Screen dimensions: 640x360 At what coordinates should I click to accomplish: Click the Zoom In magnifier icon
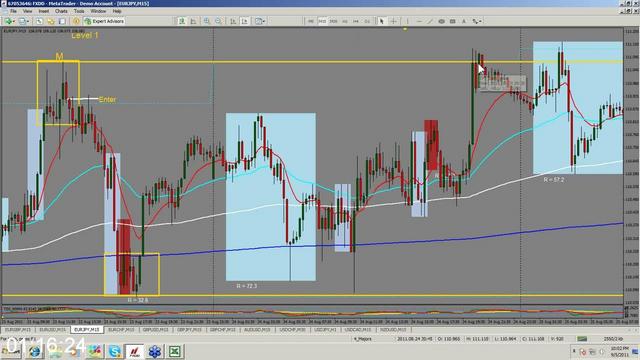207,21
